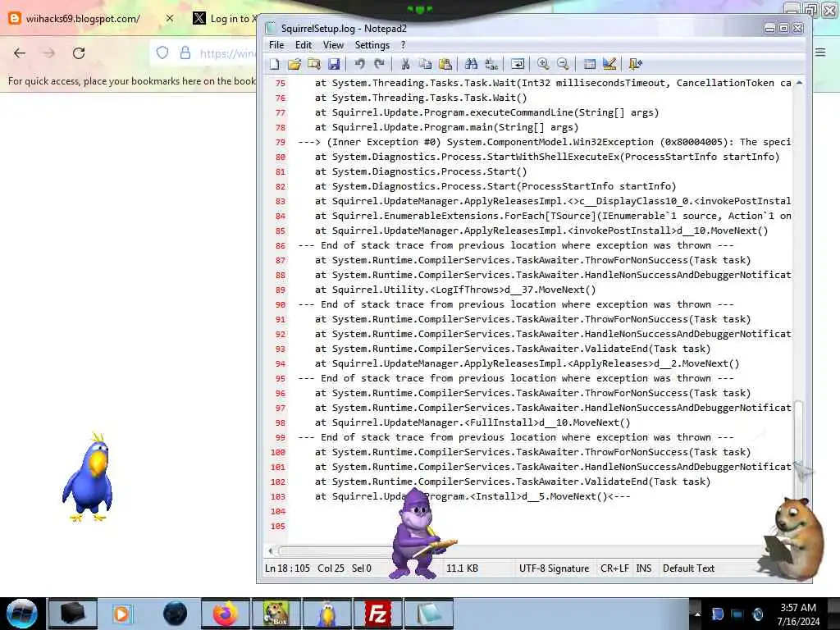Open the media player taskbar icon
Image resolution: width=840 pixels, height=630 pixels.
click(x=121, y=614)
